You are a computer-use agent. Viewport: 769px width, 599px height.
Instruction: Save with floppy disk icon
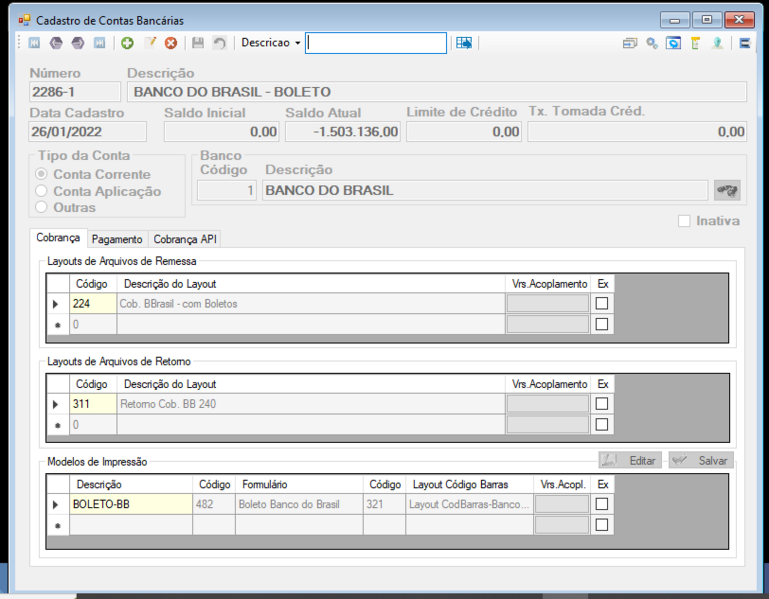click(198, 43)
